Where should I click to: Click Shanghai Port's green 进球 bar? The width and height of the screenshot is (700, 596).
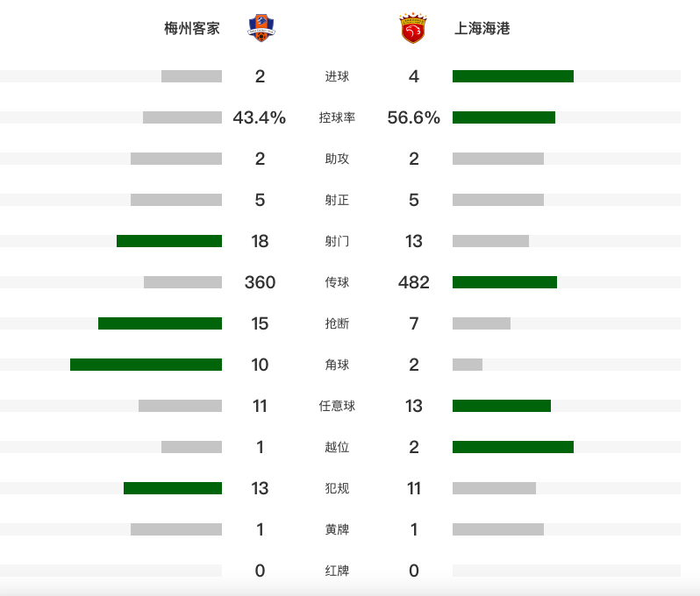tap(513, 76)
